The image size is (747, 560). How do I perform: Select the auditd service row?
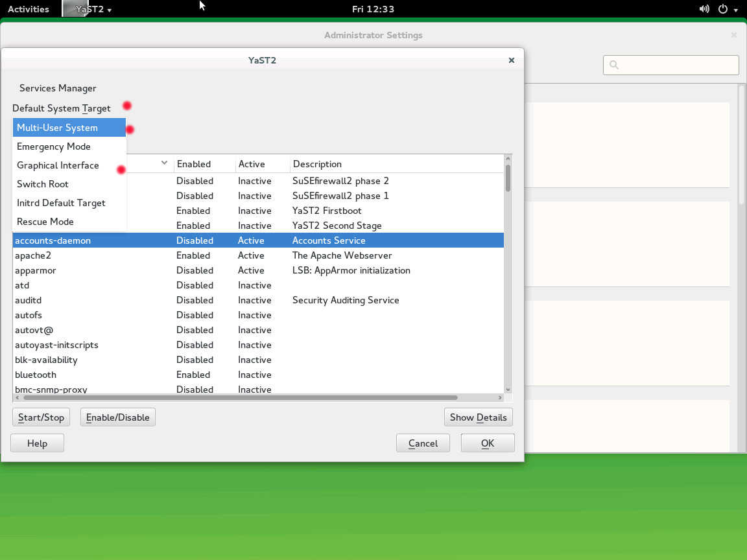pos(258,300)
